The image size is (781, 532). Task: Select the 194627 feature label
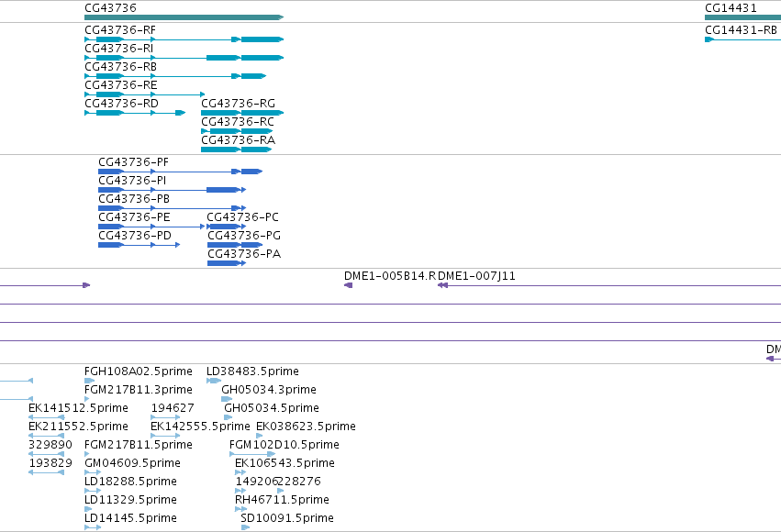(x=173, y=408)
